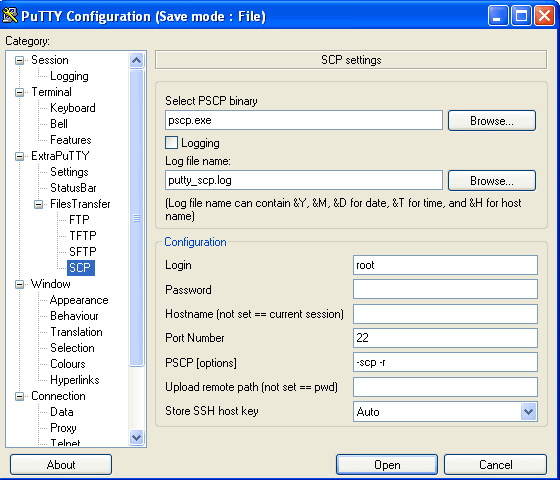Viewport: 560px width, 480px height.
Task: Click the Open button
Action: [387, 465]
